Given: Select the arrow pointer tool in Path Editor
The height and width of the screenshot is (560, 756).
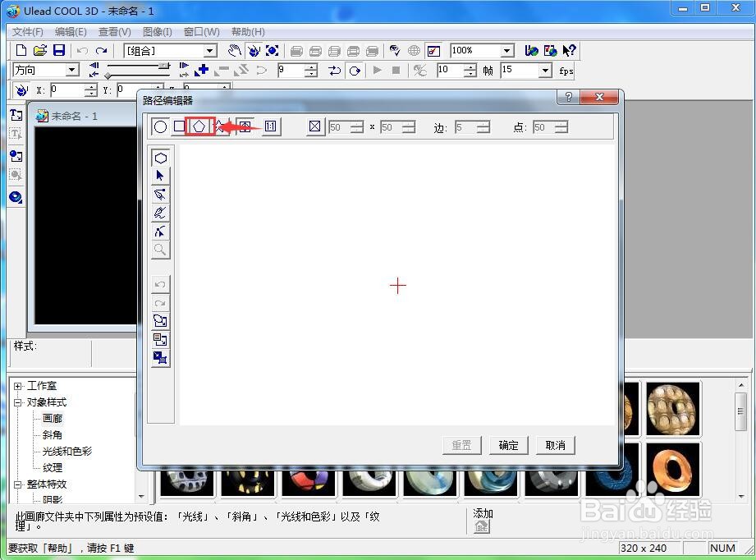Looking at the screenshot, I should click(x=161, y=176).
